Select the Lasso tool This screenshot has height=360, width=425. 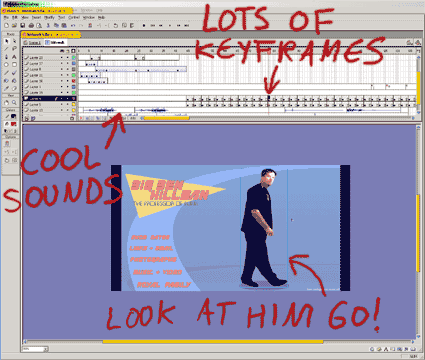click(14, 49)
